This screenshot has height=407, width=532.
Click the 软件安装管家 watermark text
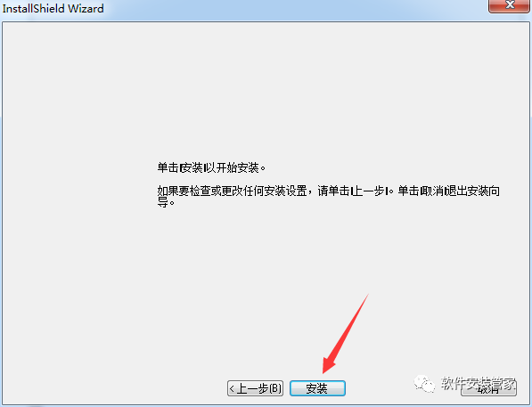coord(478,384)
